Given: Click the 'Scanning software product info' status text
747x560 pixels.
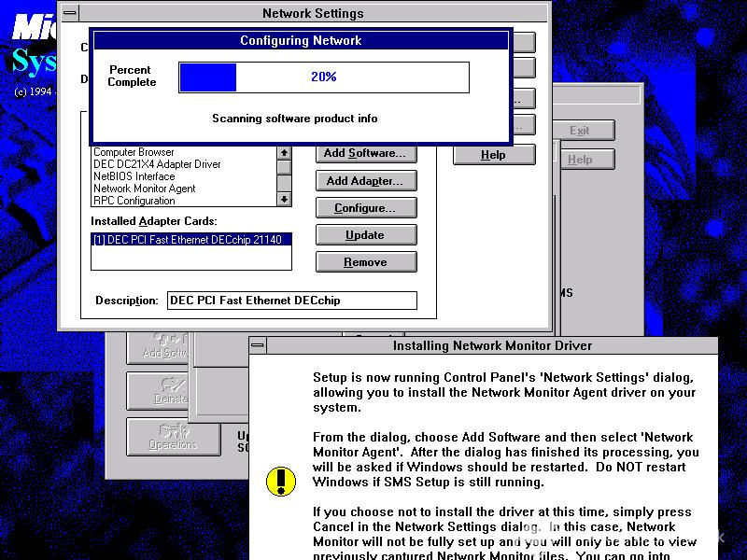Looking at the screenshot, I should tap(295, 119).
